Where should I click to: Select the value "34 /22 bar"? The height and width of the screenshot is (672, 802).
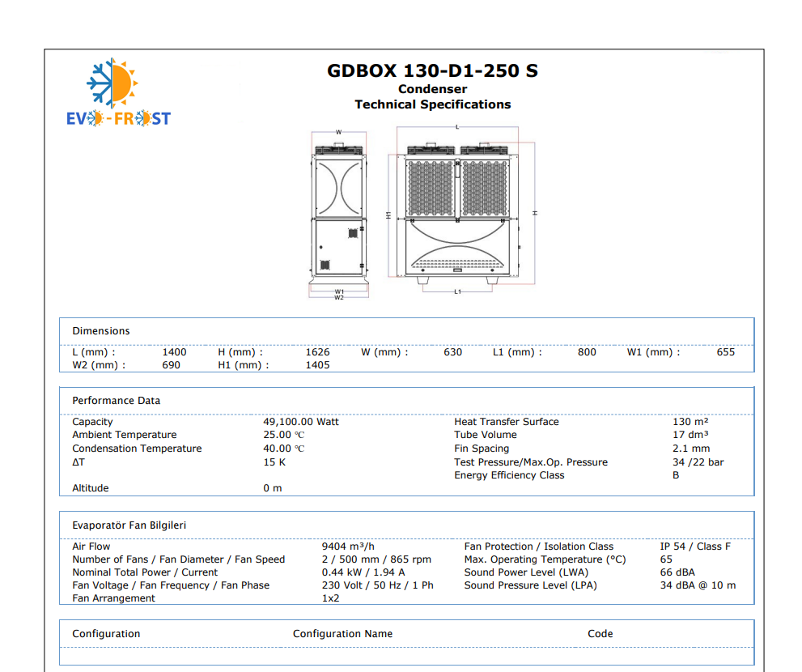[698, 462]
